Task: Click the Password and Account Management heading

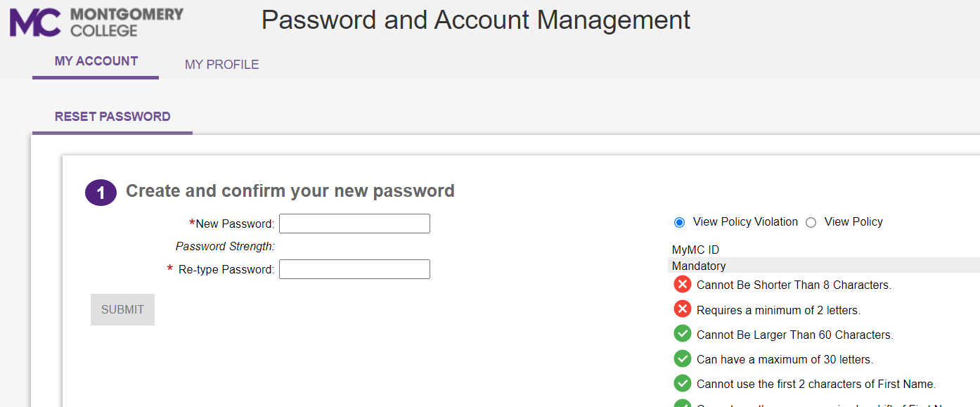Action: 476,20
